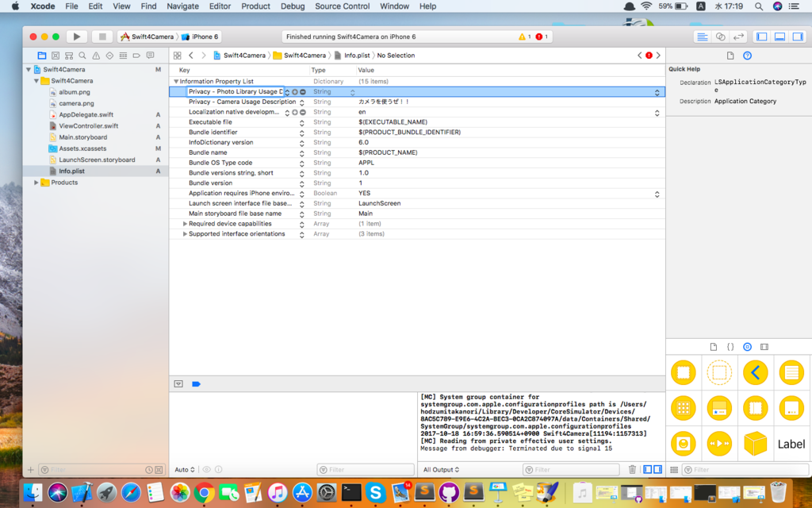Open the Product menu
Viewport: 812px width, 508px height.
(x=255, y=6)
